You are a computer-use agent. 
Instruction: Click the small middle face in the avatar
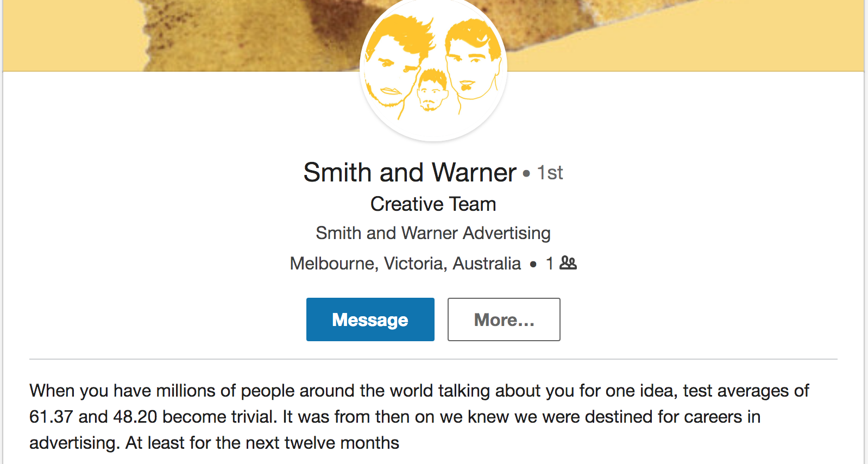click(x=432, y=91)
